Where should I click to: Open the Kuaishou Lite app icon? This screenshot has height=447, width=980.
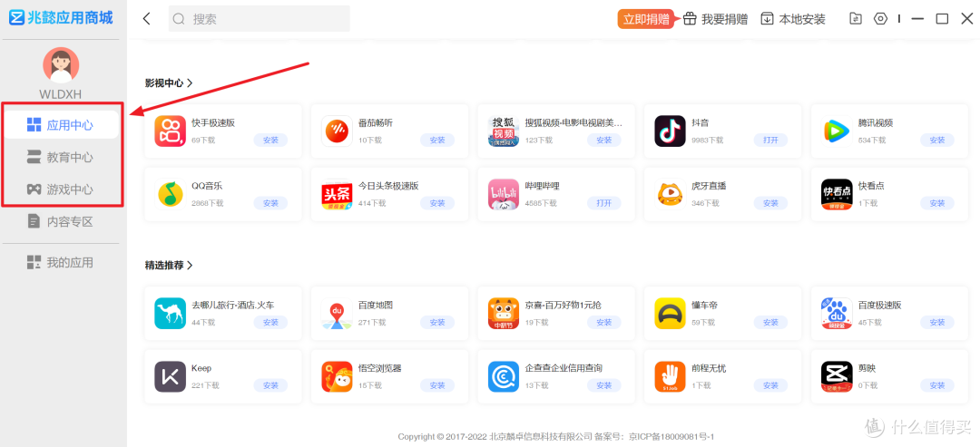(170, 131)
